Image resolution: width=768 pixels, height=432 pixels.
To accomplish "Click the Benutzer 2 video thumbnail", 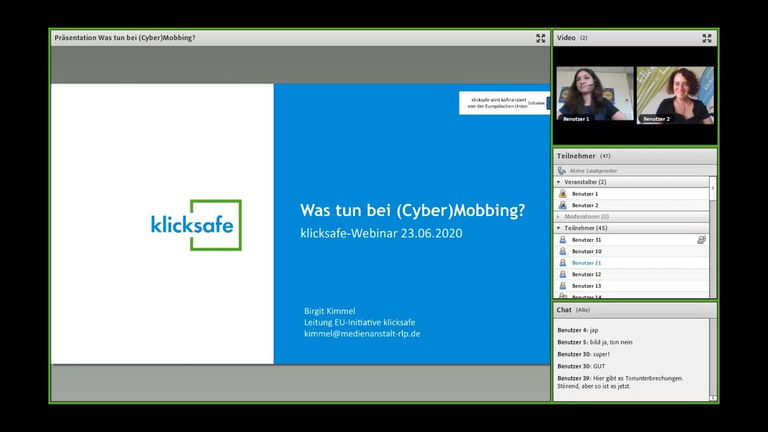I will click(x=675, y=95).
